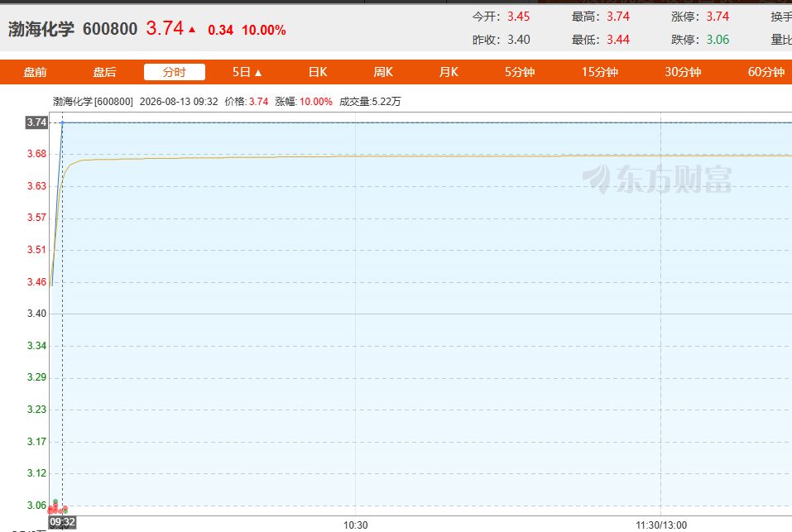Click the 10:30 time axis label

pos(356,525)
